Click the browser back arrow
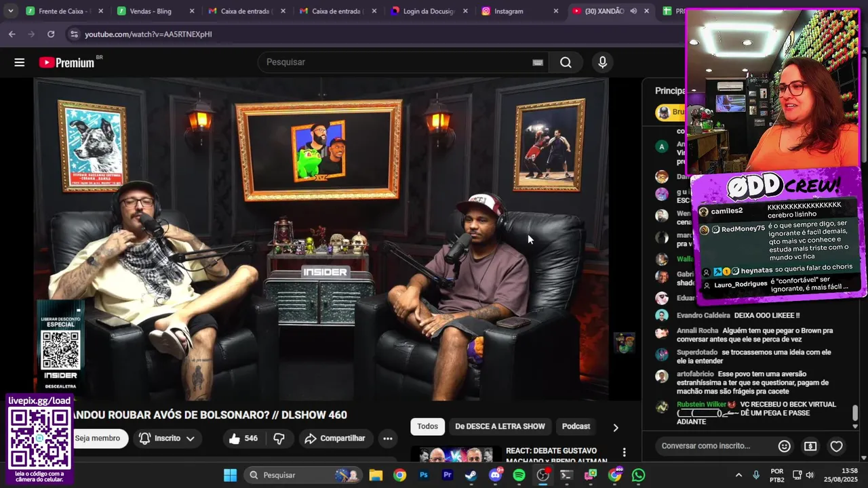868x488 pixels. click(12, 34)
